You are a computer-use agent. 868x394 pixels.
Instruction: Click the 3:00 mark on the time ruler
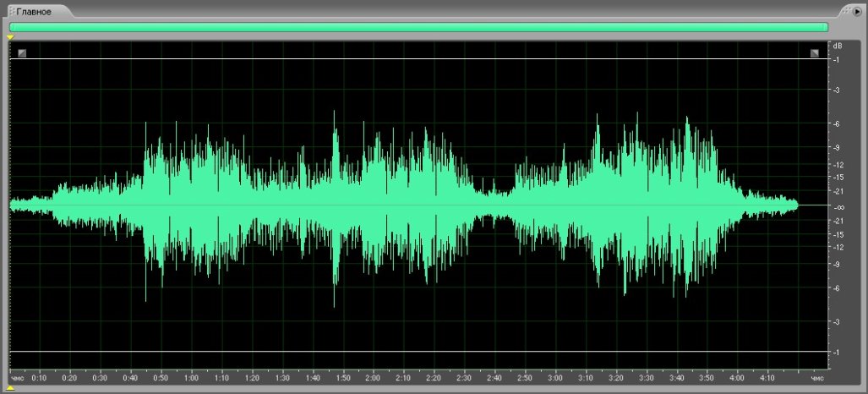pos(554,378)
